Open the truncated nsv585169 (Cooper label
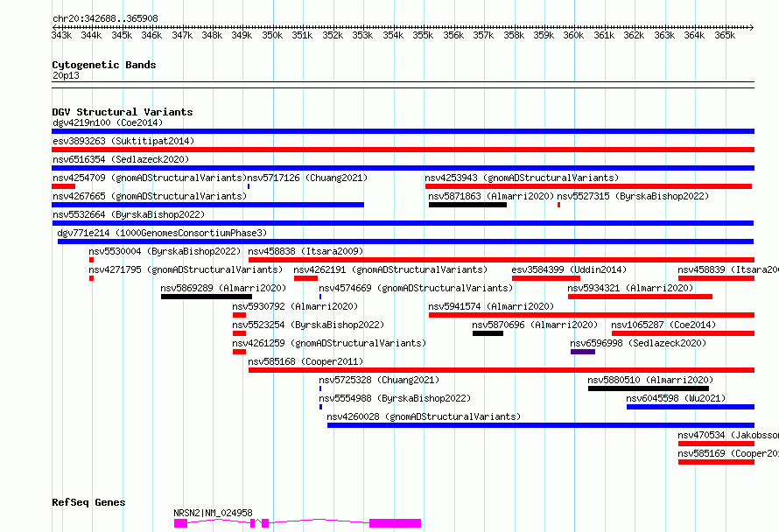 tap(728, 453)
